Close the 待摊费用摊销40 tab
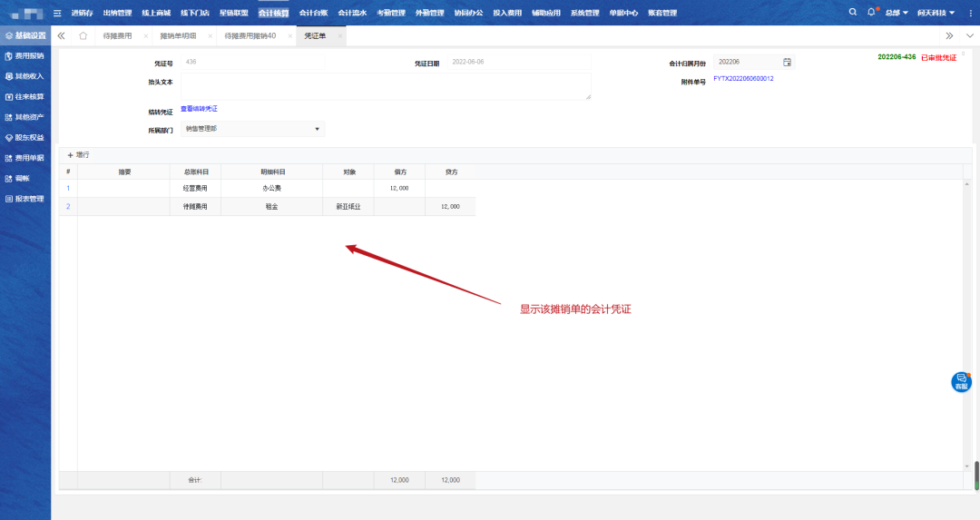 (287, 35)
